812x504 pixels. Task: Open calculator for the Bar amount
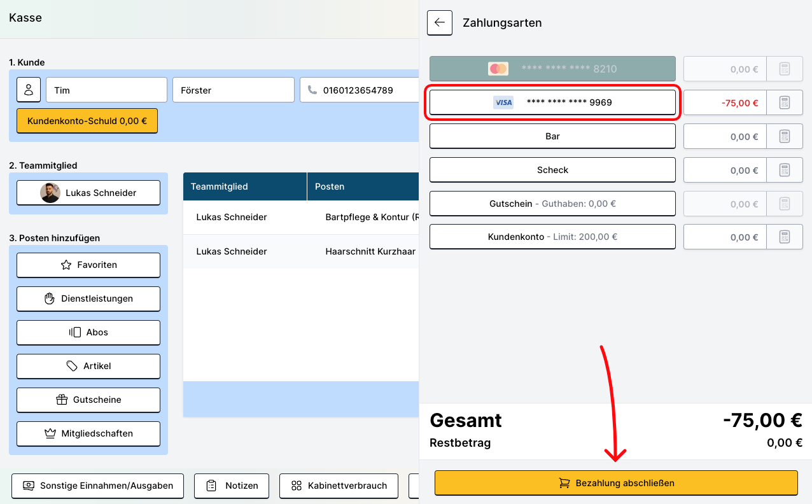784,136
